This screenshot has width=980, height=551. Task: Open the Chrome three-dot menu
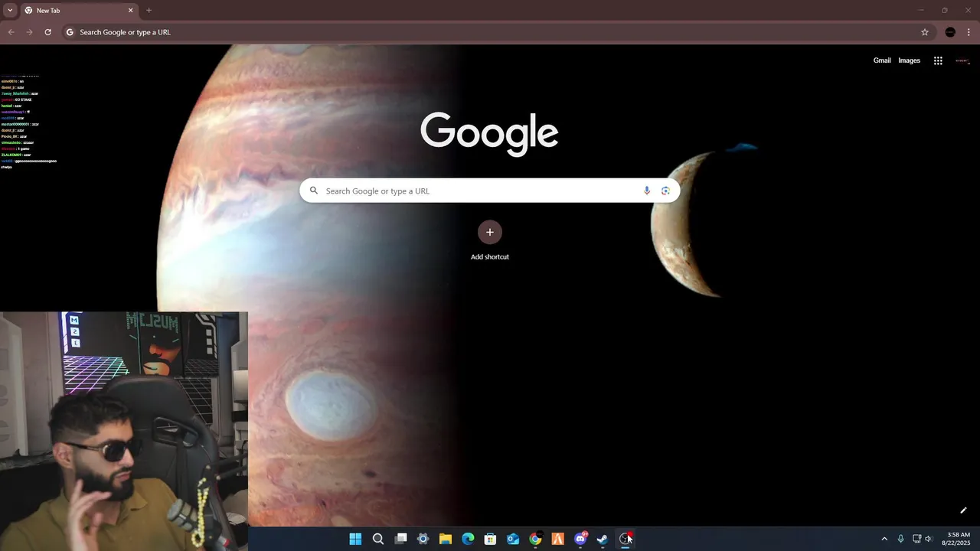pyautogui.click(x=969, y=32)
